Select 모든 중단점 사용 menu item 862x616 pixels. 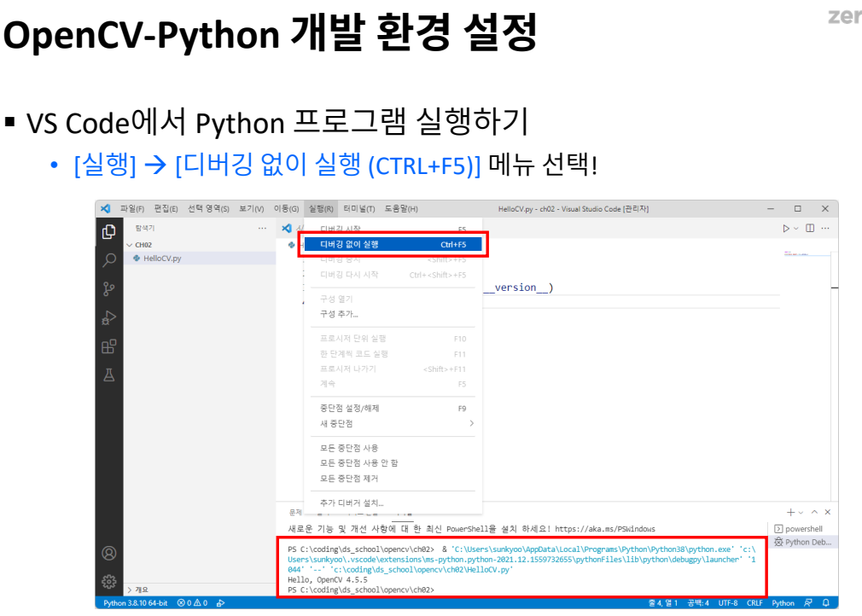pos(393,448)
